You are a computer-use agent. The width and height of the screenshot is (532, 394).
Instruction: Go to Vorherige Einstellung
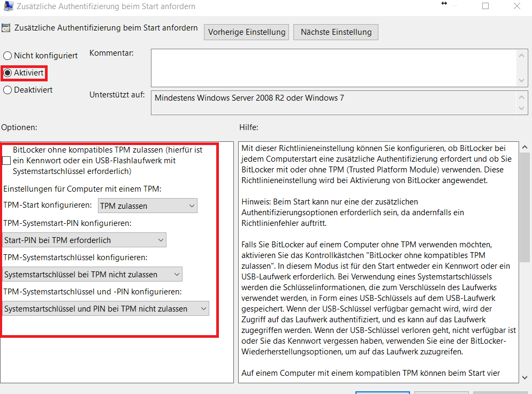coord(247,32)
